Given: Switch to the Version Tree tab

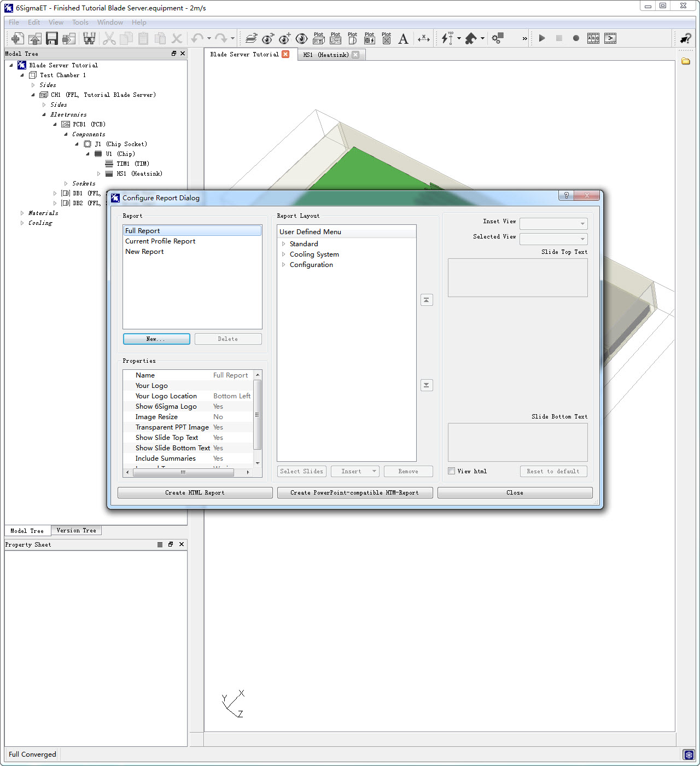Looking at the screenshot, I should (76, 530).
